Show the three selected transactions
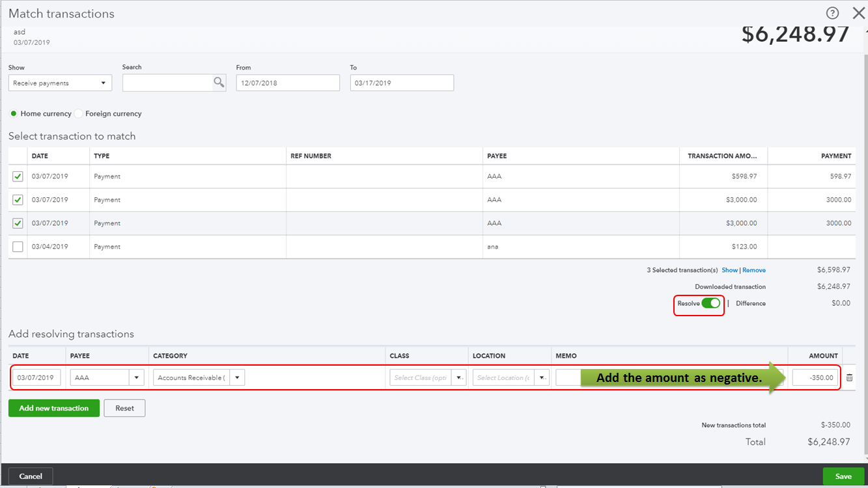 click(x=730, y=269)
